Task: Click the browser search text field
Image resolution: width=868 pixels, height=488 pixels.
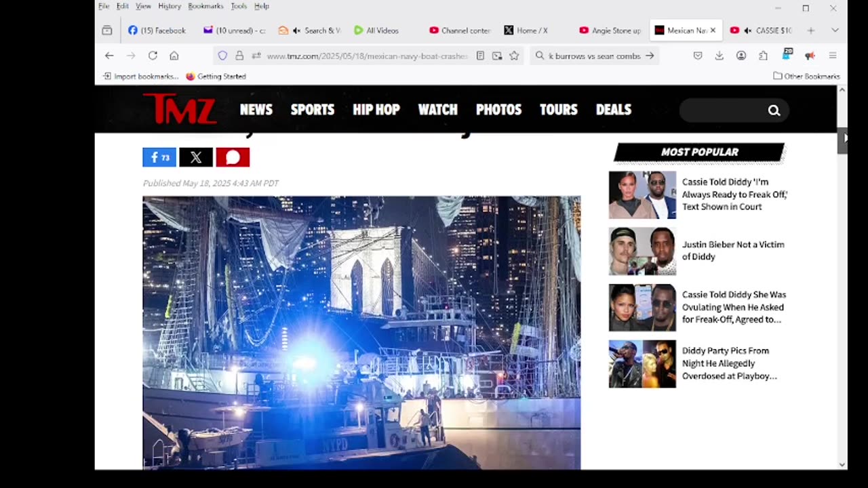Action: click(x=594, y=56)
